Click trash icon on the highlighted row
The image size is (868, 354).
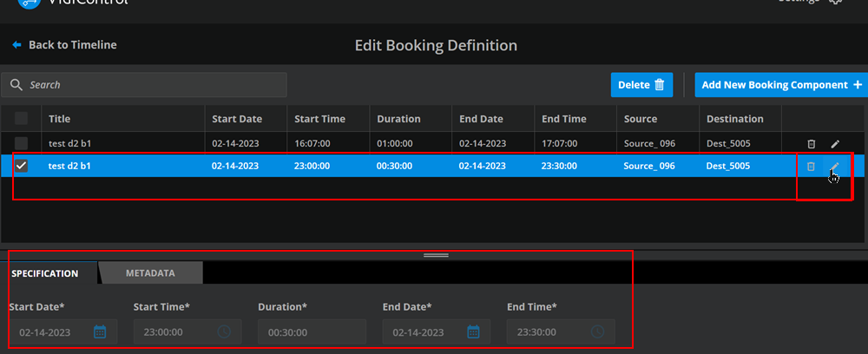tap(811, 166)
